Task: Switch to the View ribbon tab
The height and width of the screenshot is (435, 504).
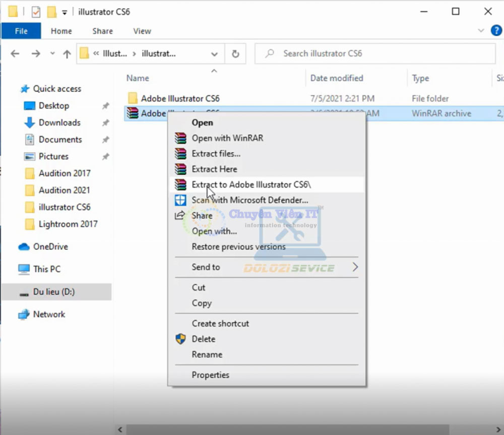Action: click(141, 31)
